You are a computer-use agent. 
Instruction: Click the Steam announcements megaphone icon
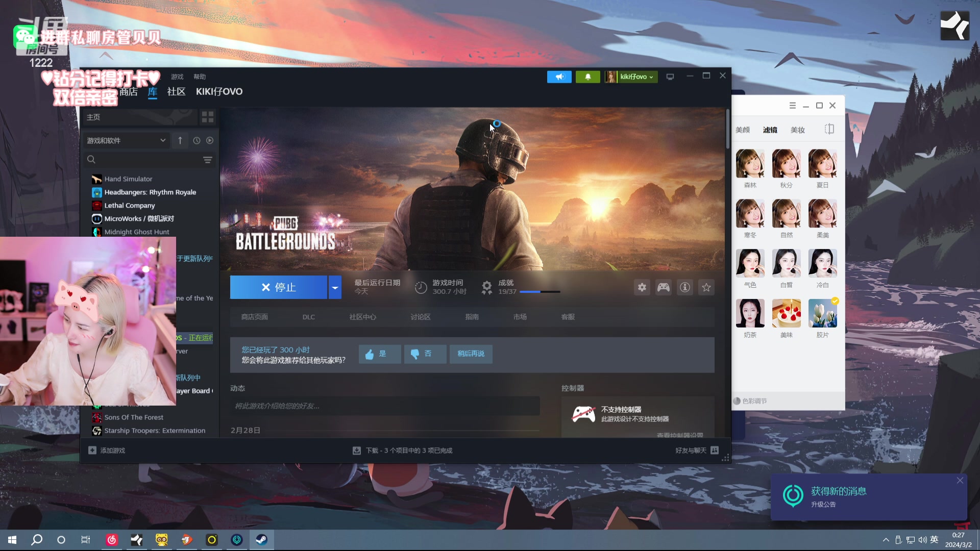559,77
